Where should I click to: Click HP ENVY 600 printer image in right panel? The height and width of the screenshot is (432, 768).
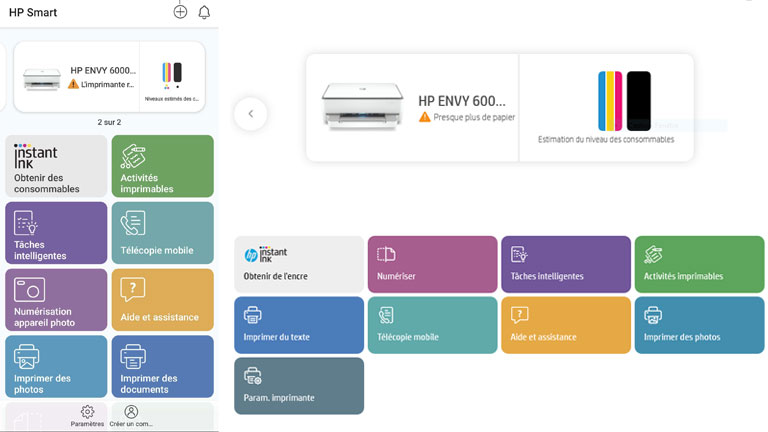click(x=362, y=106)
